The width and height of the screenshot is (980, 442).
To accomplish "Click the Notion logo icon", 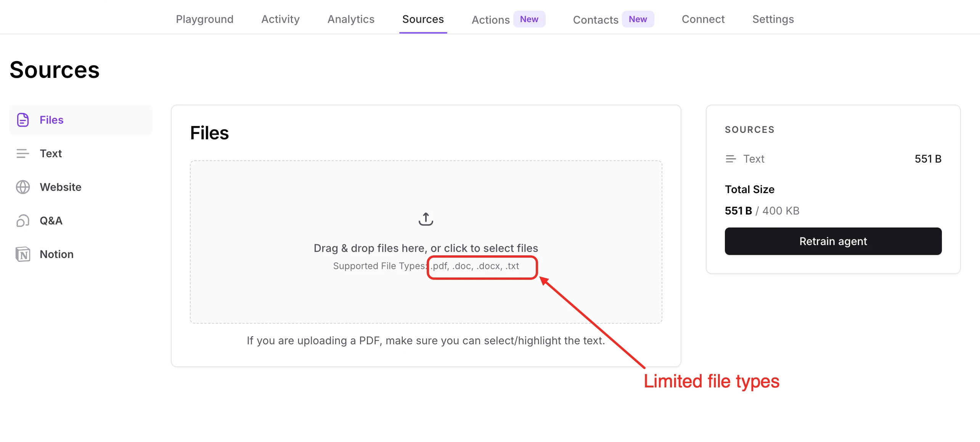I will coord(23,254).
